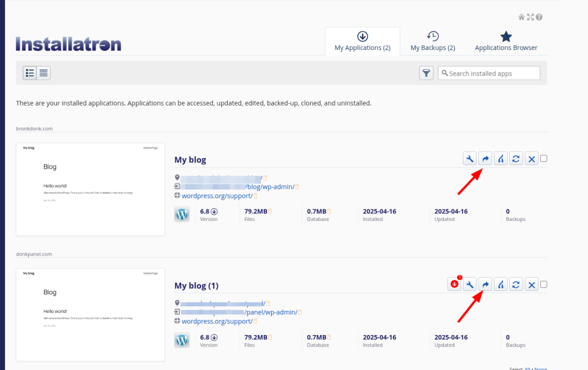
Task: Click the uninstall X icon for My blog
Action: [x=531, y=159]
